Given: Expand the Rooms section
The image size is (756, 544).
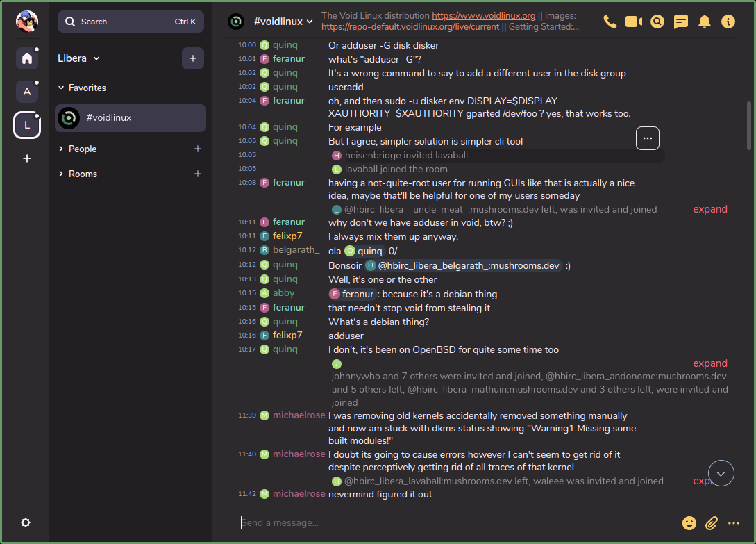Looking at the screenshot, I should [78, 174].
